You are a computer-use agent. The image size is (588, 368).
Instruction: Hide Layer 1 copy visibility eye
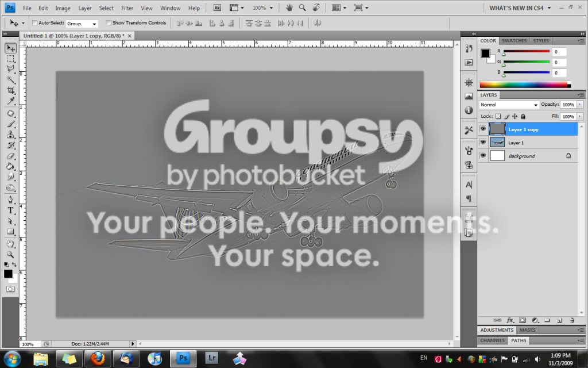point(483,129)
